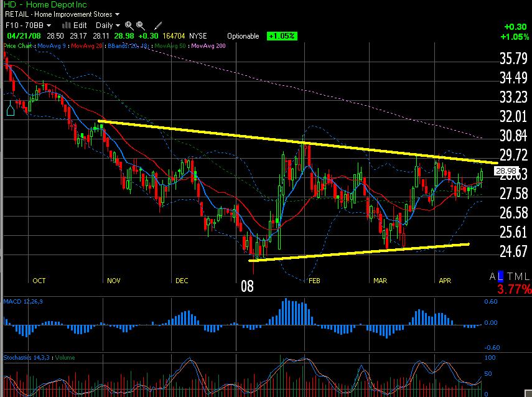Image resolution: width=532 pixels, height=397 pixels.
Task: Click the MACD 0.60 scale value
Action: 490,301
